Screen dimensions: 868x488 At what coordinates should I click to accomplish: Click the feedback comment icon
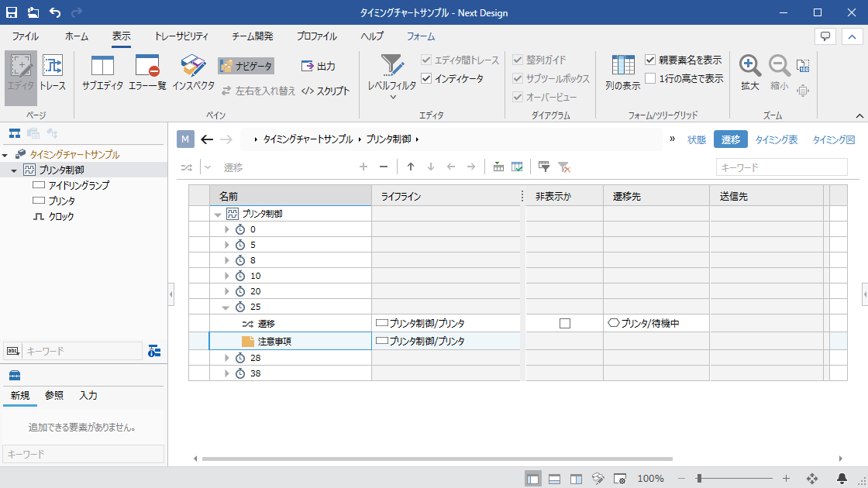coord(825,36)
